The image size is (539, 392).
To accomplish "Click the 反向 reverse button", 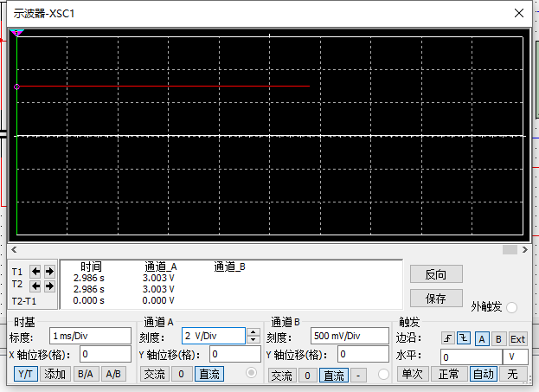I will click(x=436, y=274).
